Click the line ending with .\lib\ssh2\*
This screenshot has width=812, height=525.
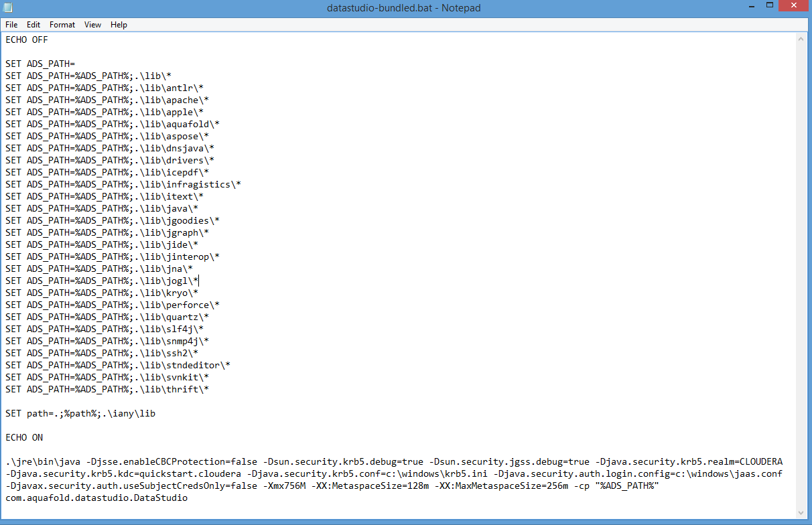(102, 353)
